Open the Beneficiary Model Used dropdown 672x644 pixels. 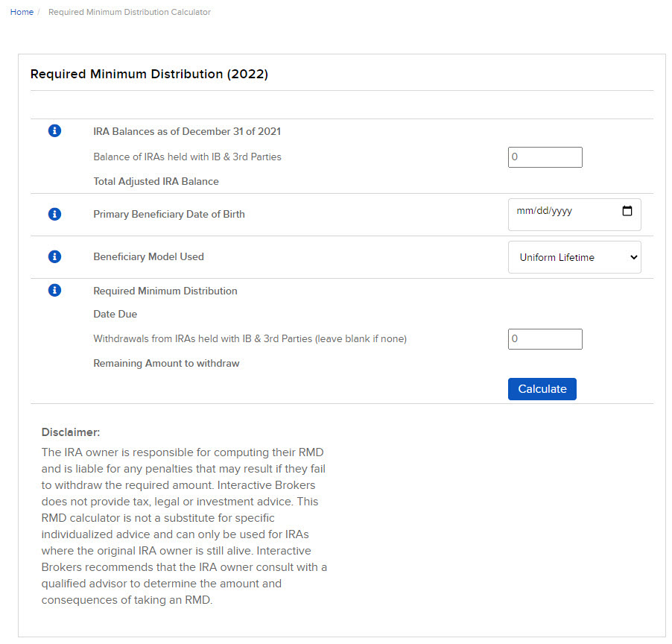574,256
